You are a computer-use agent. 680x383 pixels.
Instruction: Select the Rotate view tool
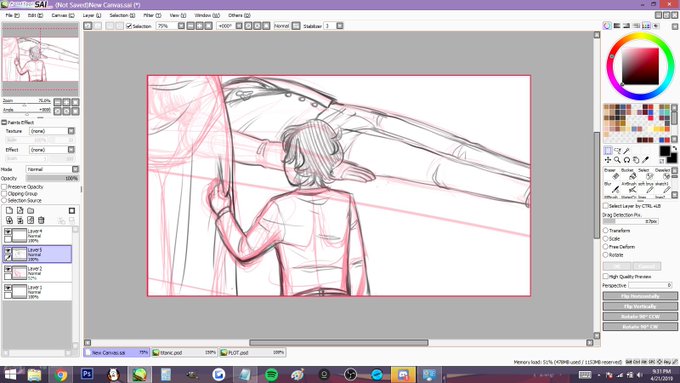(627, 160)
